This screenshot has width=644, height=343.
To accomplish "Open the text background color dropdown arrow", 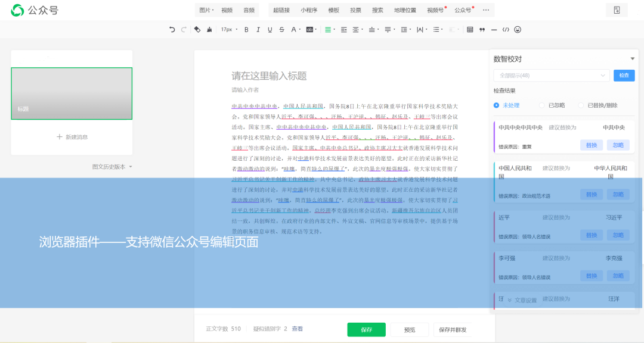I will click(x=315, y=30).
